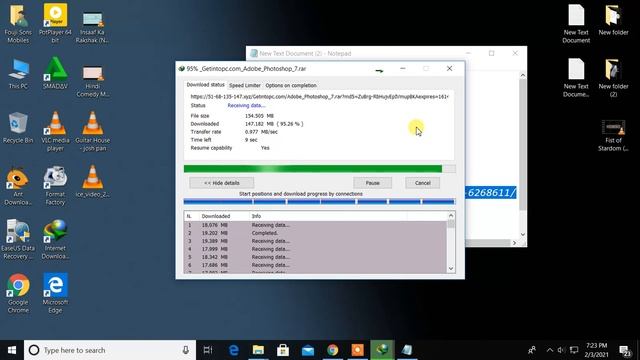
Task: Switch to Notepad taskbar button
Action: click(407, 350)
